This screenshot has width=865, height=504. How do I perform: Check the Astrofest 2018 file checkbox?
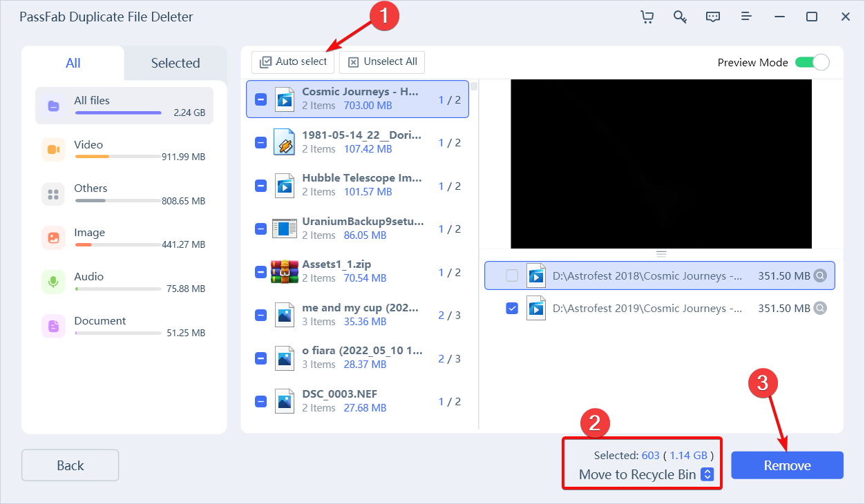pos(512,276)
